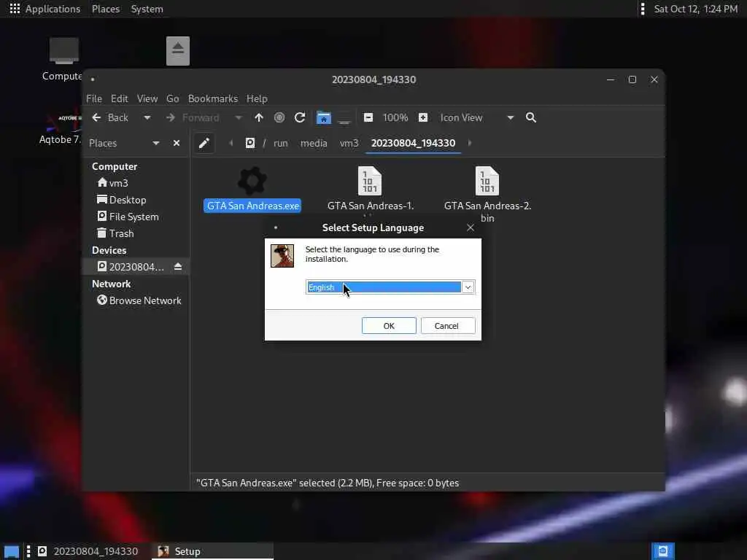Show the desktop with bottom panel icon

coord(12,551)
